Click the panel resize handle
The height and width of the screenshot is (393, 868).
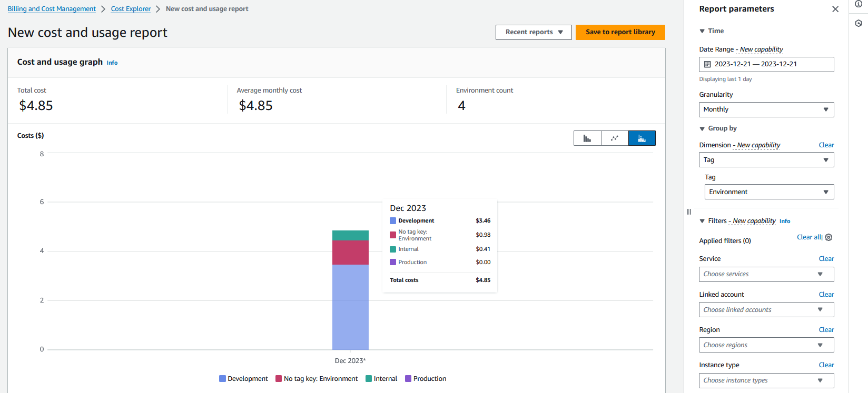pyautogui.click(x=689, y=211)
